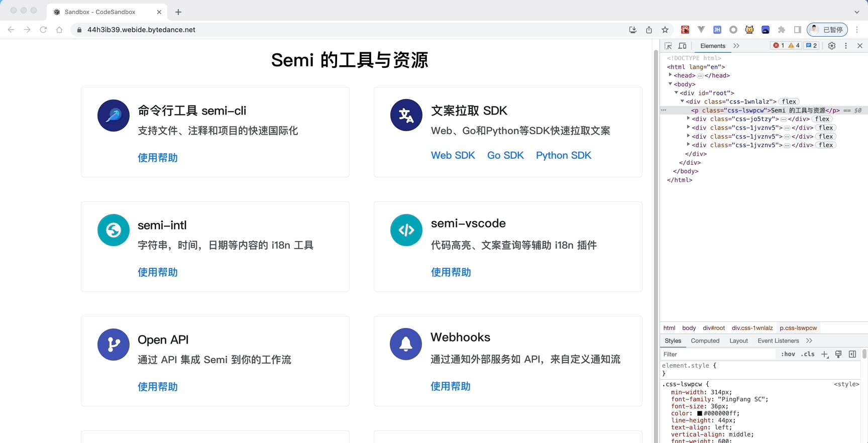Switch to the Computed tab
868x443 pixels.
coord(705,341)
